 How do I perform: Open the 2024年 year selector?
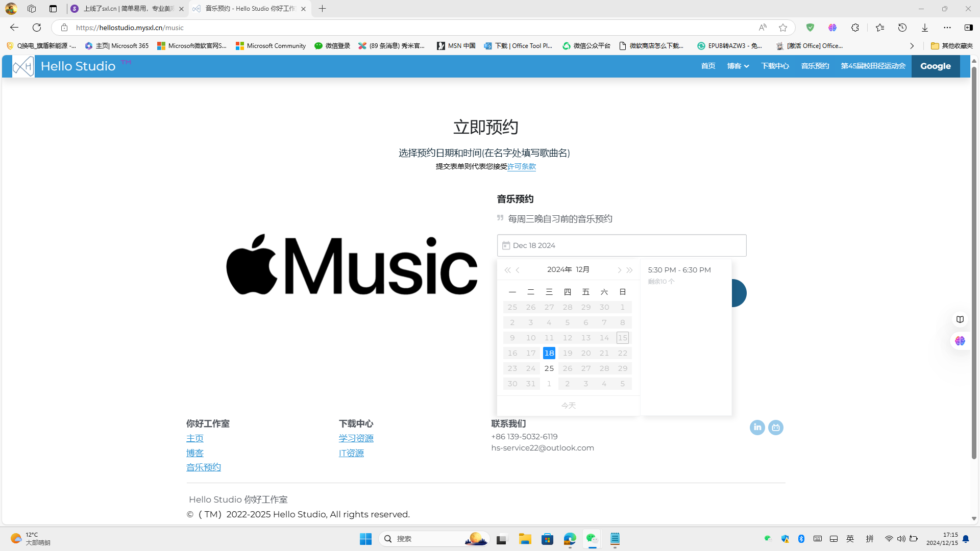pos(559,270)
